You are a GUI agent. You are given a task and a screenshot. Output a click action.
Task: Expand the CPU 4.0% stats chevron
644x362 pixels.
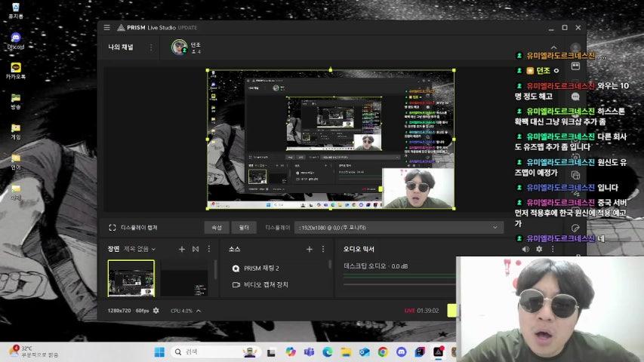coord(199,311)
